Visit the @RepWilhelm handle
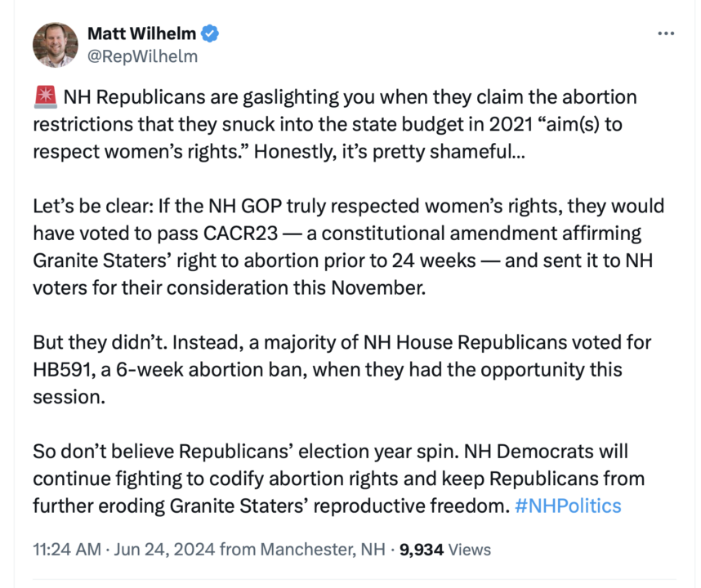 (x=142, y=56)
